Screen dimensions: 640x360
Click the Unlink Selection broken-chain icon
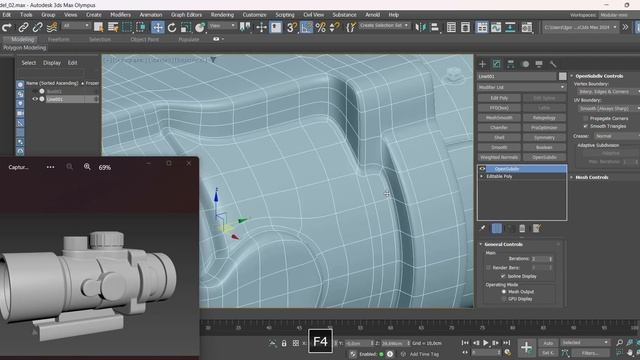(38, 27)
